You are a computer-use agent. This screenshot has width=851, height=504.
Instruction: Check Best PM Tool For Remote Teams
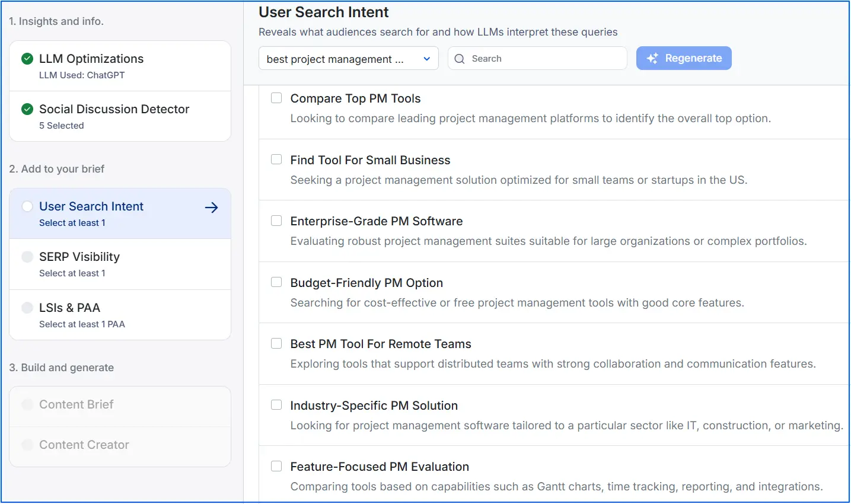pyautogui.click(x=276, y=343)
